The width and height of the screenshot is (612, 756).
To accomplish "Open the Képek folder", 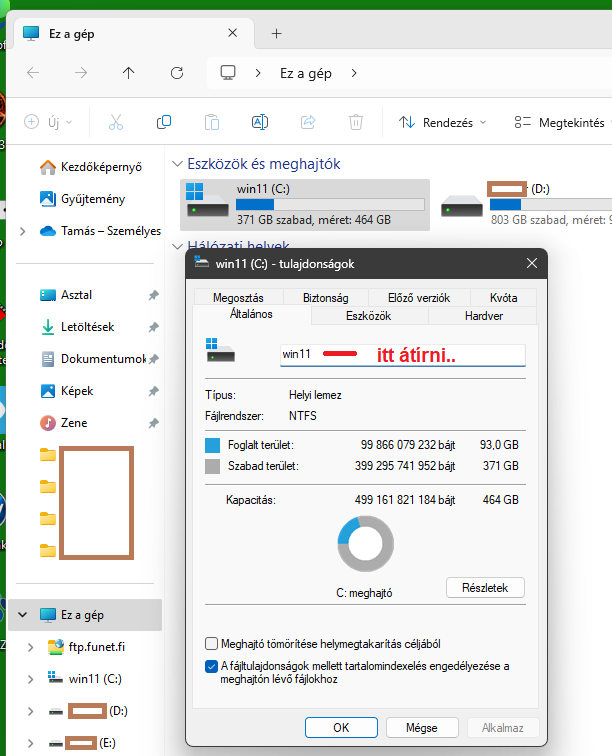I will [x=67, y=391].
